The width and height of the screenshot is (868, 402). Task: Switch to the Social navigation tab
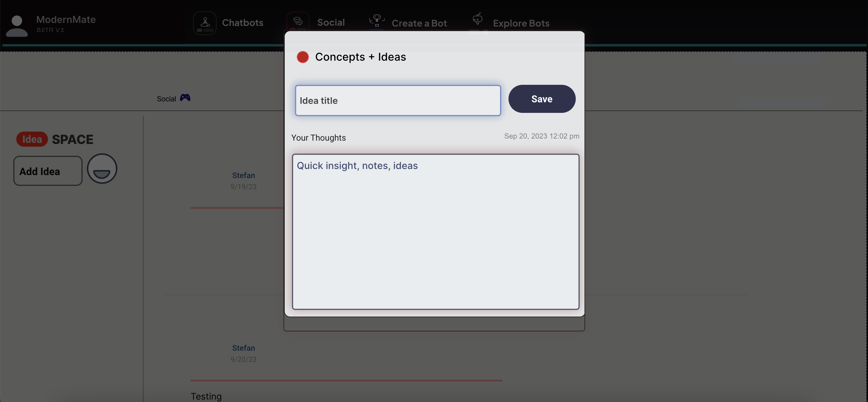point(331,22)
